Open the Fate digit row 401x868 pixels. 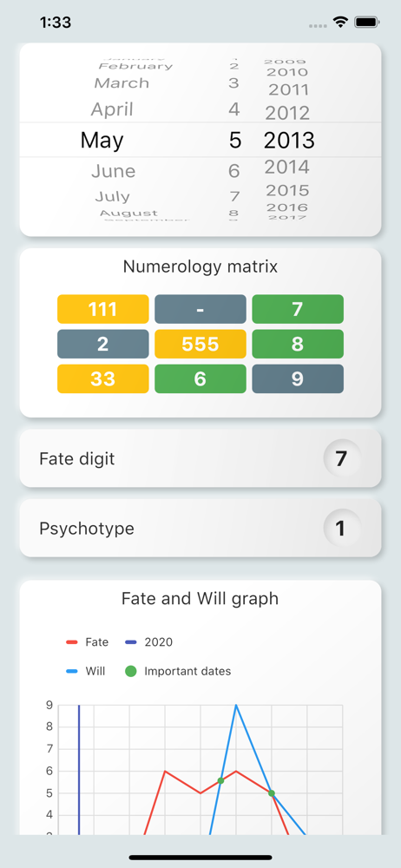(x=200, y=458)
